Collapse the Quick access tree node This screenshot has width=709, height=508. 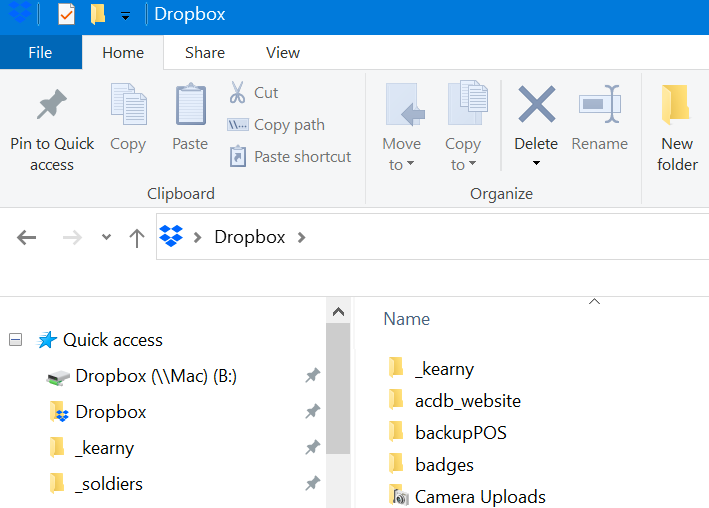[x=15, y=340]
